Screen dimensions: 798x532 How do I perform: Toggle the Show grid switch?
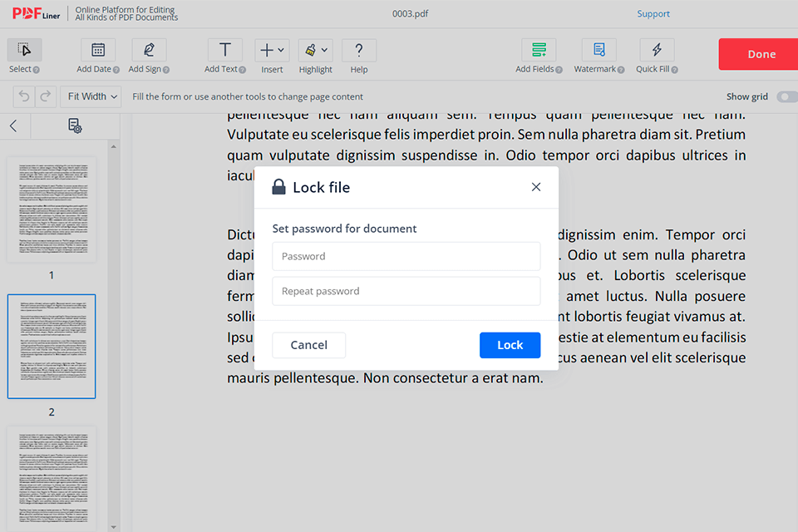[787, 96]
